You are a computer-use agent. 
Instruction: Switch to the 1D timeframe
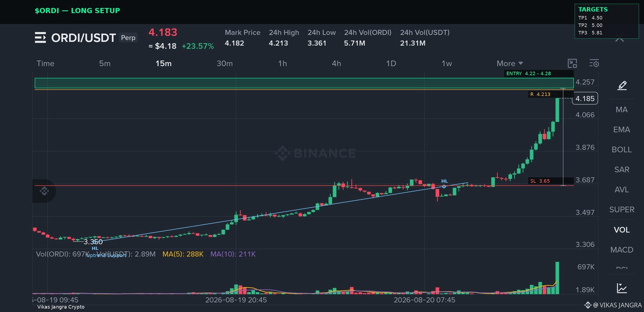(x=391, y=63)
